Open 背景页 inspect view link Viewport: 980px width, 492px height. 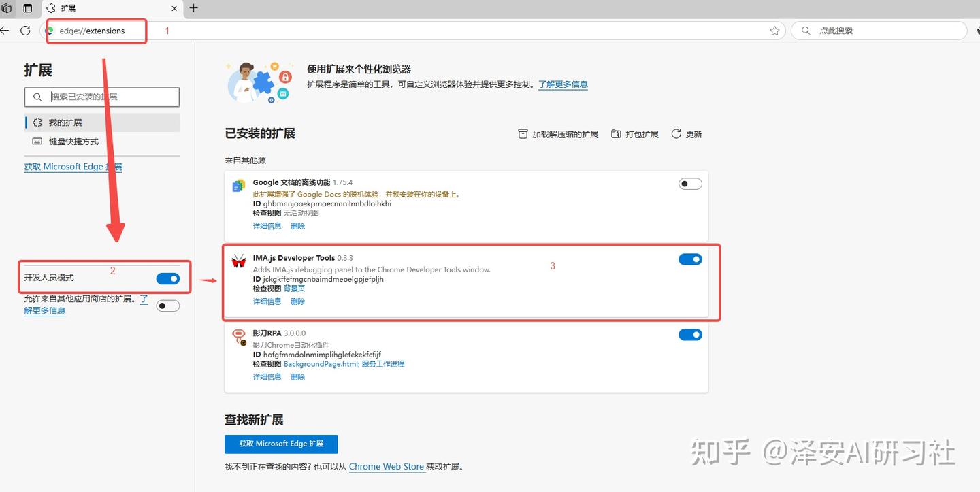pyautogui.click(x=294, y=289)
